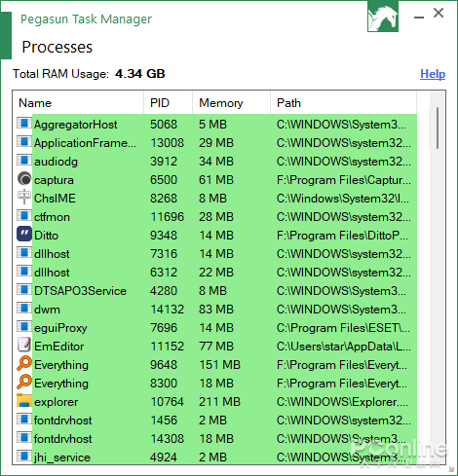
Task: Click PID value 10764
Action: click(x=168, y=402)
